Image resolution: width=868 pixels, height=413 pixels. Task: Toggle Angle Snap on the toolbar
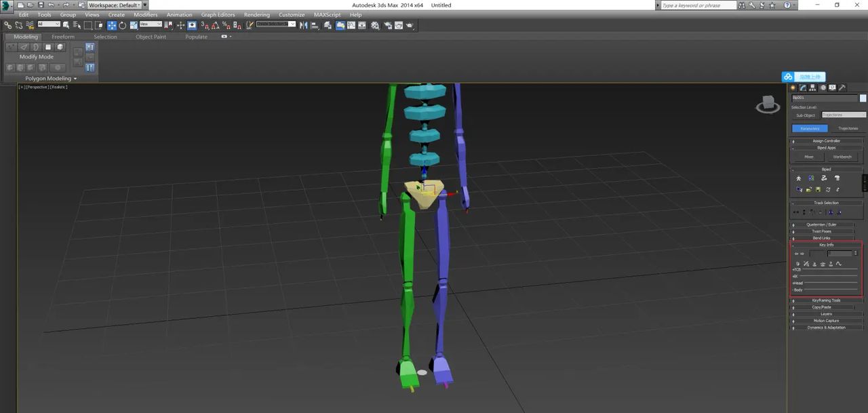point(216,25)
